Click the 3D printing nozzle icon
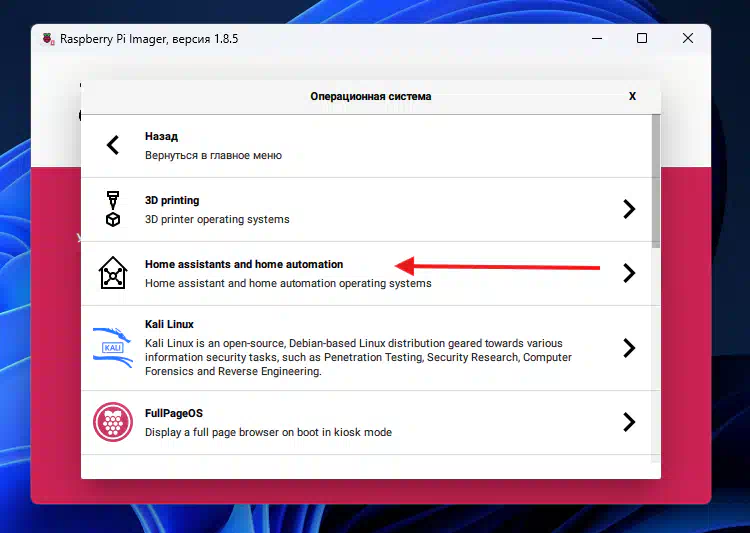 (113, 209)
